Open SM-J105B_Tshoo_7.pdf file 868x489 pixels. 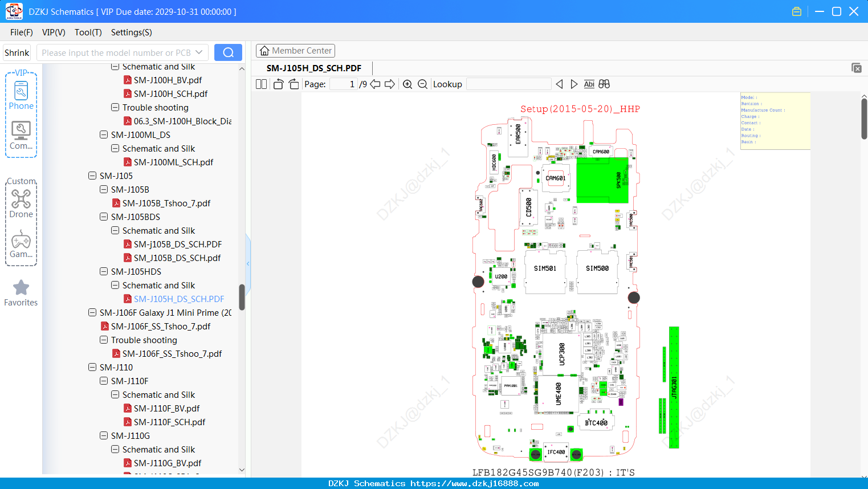pos(166,203)
